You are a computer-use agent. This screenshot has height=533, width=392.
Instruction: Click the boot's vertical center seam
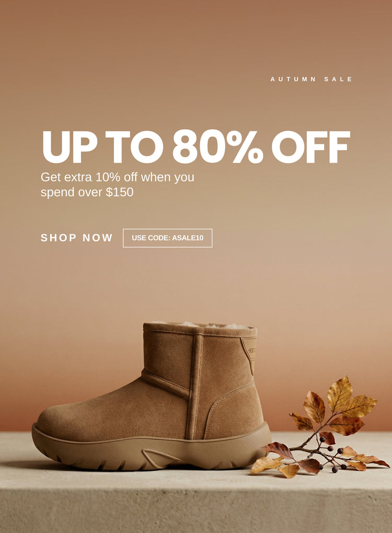[195, 386]
